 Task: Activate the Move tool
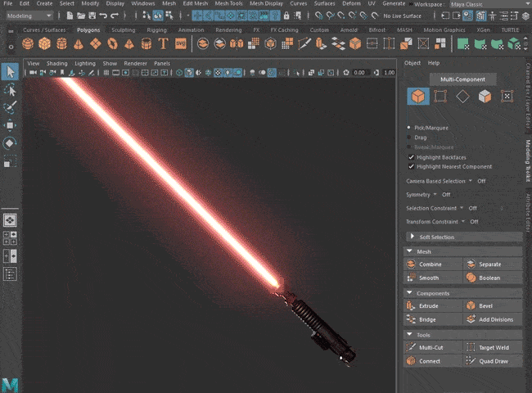tap(10, 125)
